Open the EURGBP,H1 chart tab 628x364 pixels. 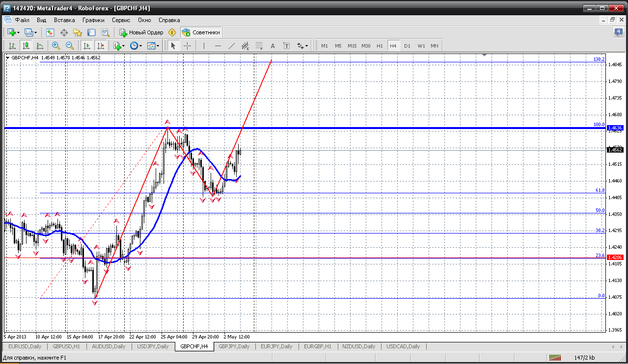tap(318, 346)
